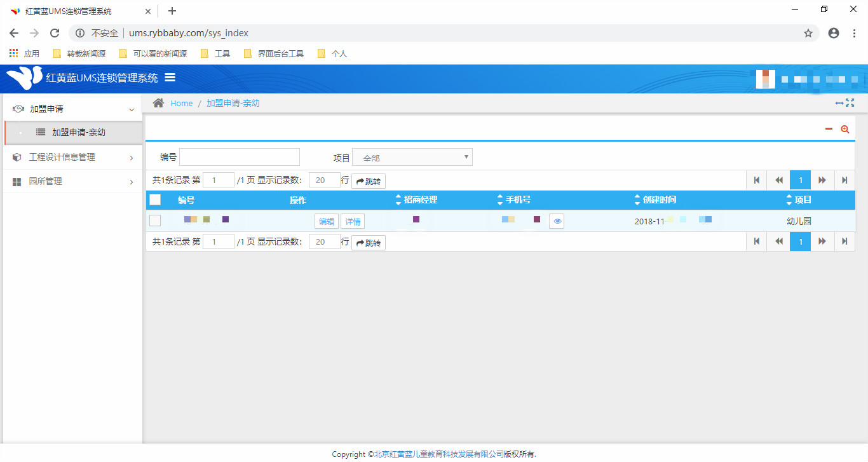Click the page number input below the table
Screen dimensions: 868x462
(x=219, y=241)
